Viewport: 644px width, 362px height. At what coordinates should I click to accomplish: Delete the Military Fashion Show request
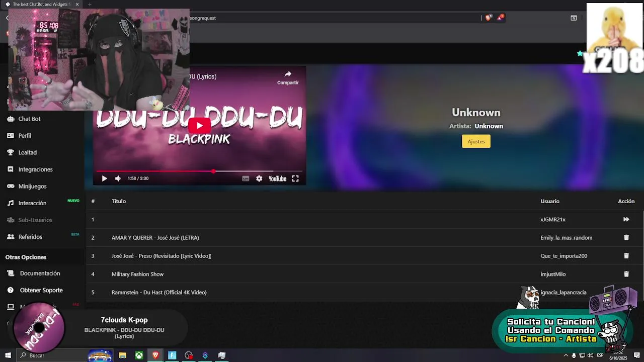click(x=626, y=274)
